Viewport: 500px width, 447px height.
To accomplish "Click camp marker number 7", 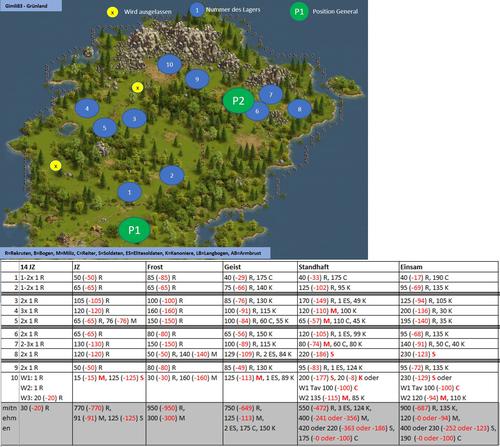I will tap(271, 94).
